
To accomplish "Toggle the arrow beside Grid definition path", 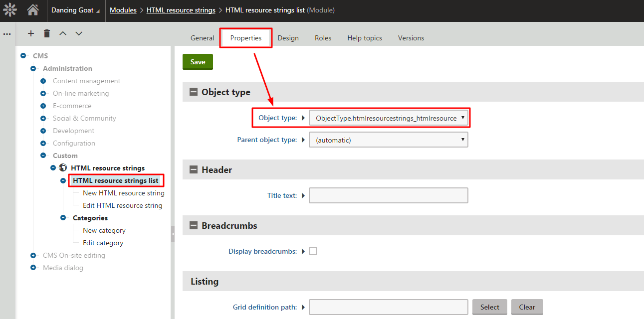I will pos(303,307).
